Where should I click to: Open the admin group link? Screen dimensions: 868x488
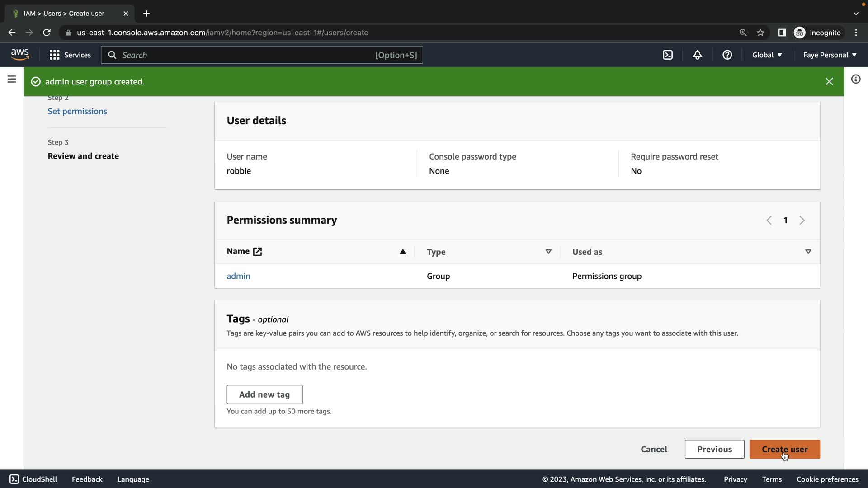tap(238, 276)
